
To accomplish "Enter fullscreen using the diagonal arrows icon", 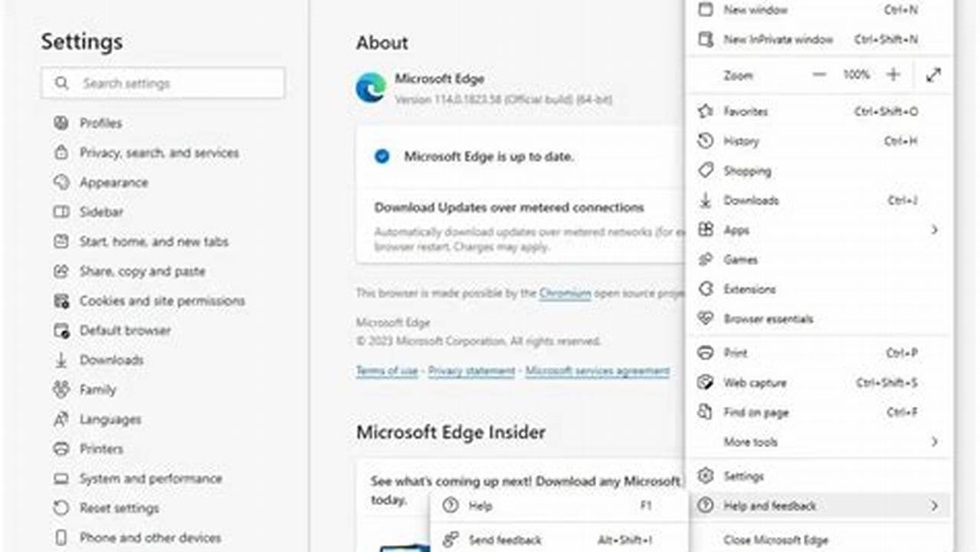I will (x=932, y=74).
